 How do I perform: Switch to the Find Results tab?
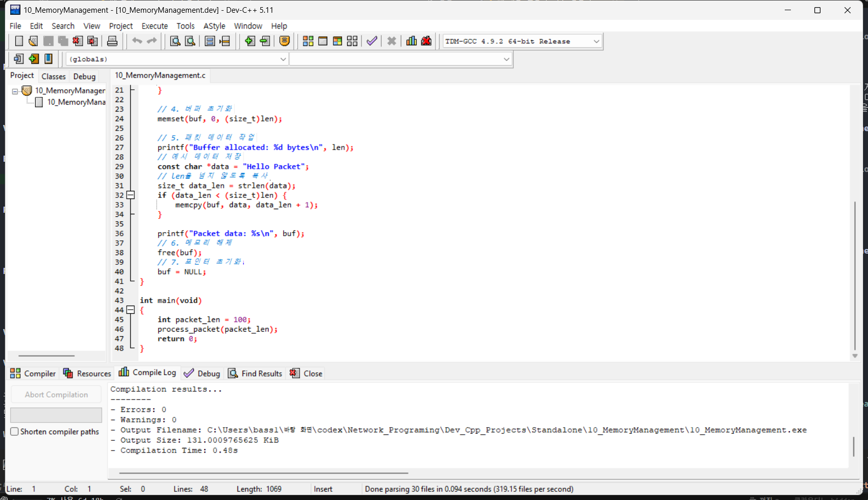[255, 373]
